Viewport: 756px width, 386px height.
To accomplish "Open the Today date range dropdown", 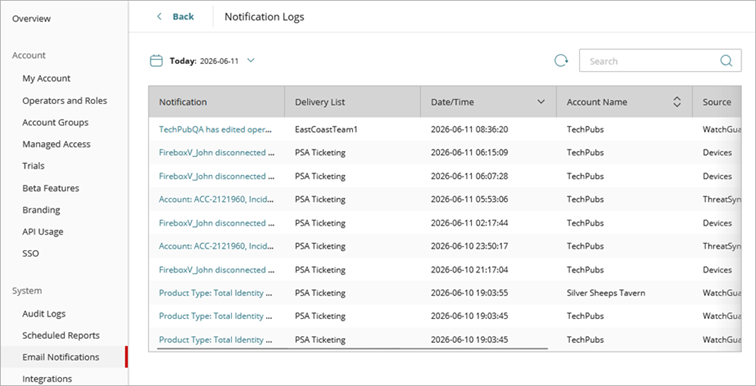I will tap(251, 61).
